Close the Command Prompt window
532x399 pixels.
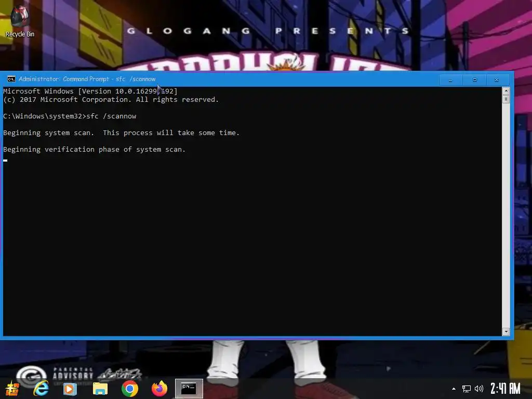497,79
